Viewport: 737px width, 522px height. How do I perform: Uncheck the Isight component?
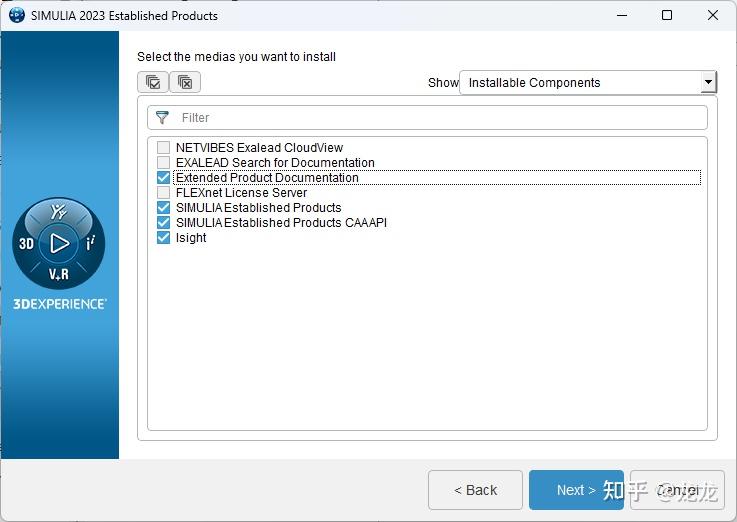point(164,238)
